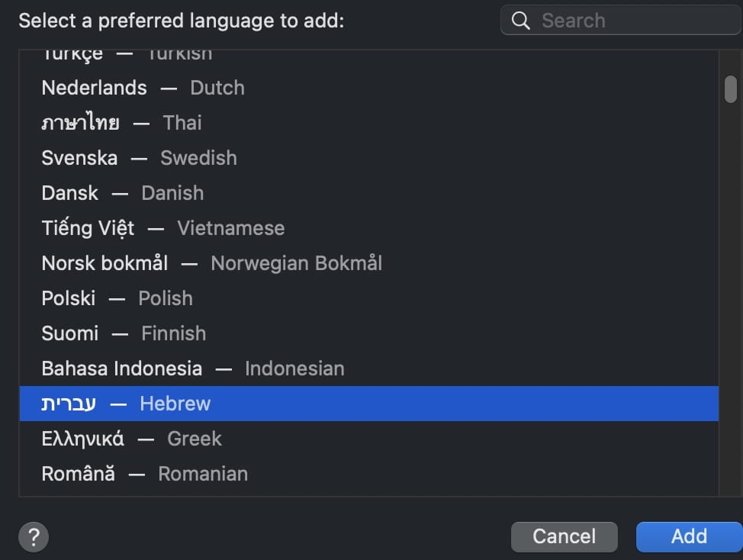
Task: Click the magnifying glass search icon
Action: [x=521, y=21]
